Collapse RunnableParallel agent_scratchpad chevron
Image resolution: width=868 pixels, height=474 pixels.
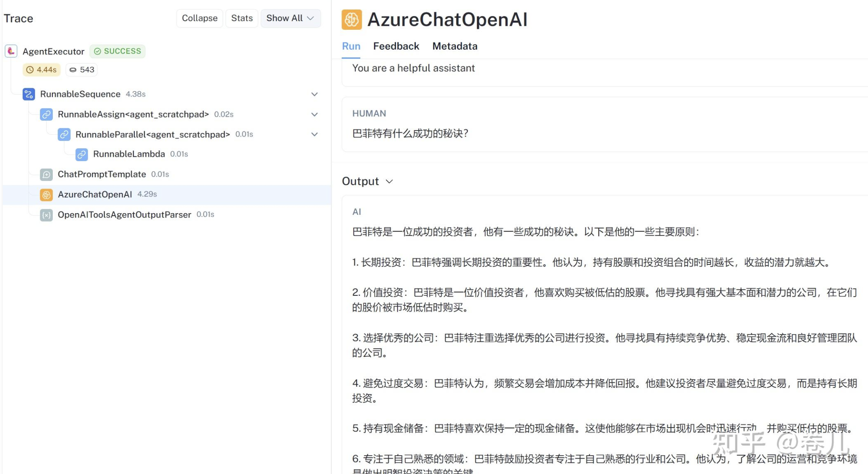point(314,134)
